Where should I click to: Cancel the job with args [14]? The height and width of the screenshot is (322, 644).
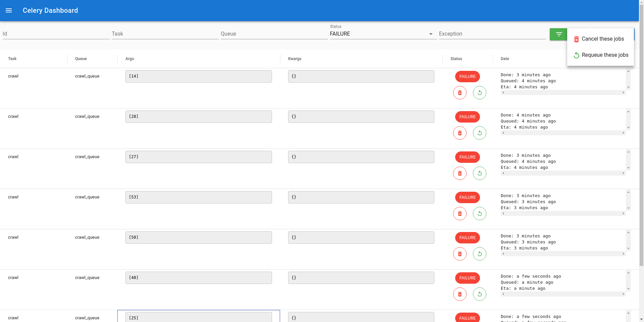(460, 93)
